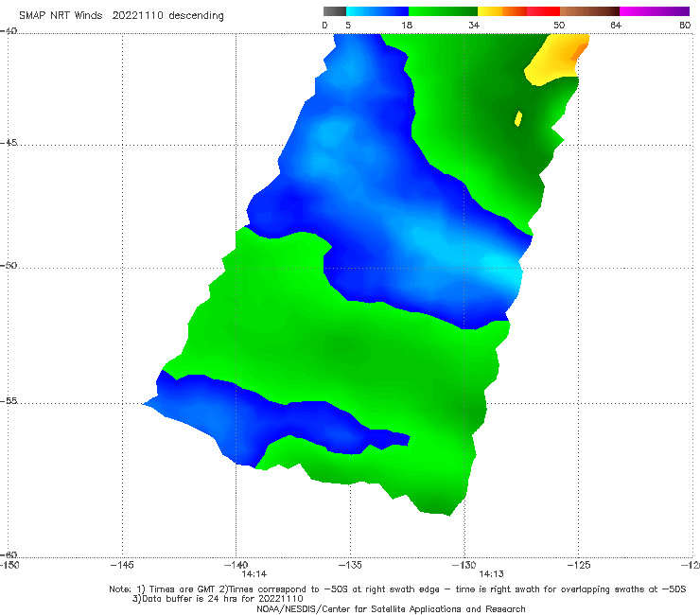Viewport: 700px width, 615px height.
Task: Click the yellow high-wind patch at the swath top
Action: point(553,61)
